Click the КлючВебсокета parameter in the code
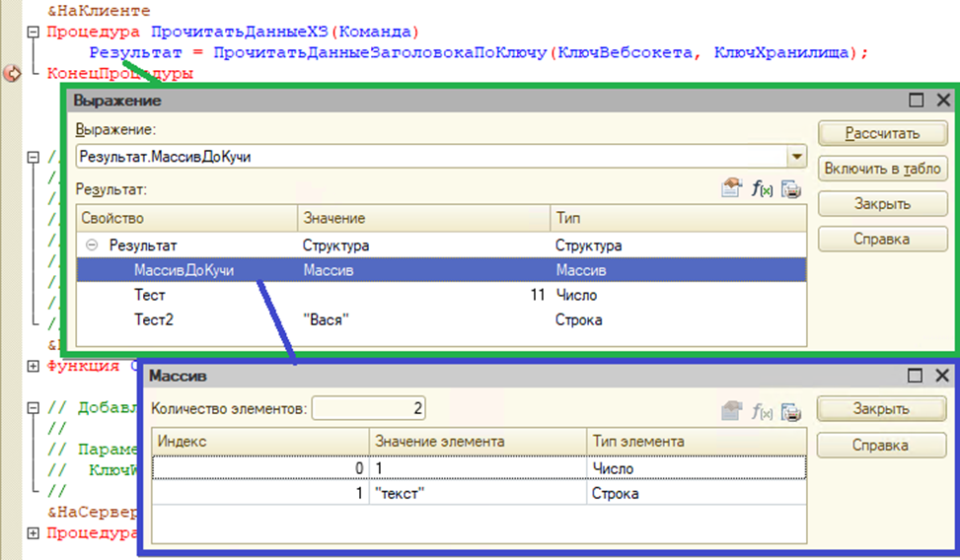Screen dimensions: 960x560 [625, 52]
